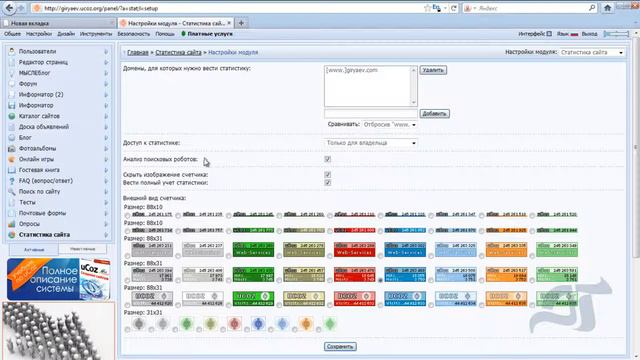The height and width of the screenshot is (360, 640).
Task: Switch to the Новая вкладка browser tab
Action: (x=58, y=23)
